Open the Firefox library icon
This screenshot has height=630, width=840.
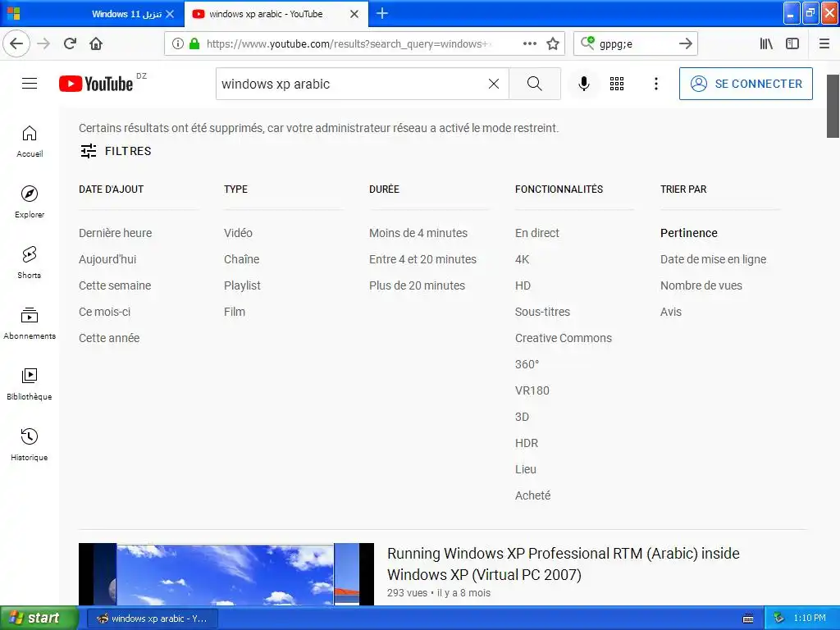[766, 43]
